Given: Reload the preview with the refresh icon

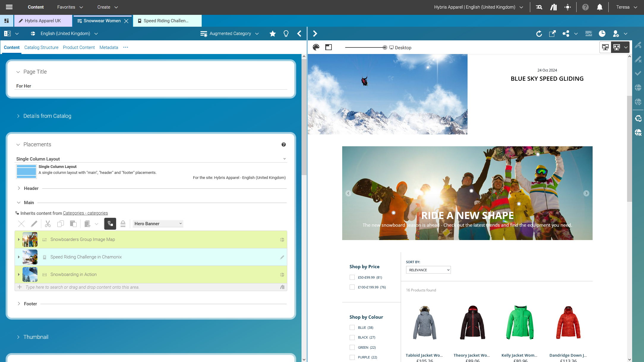Looking at the screenshot, I should (x=539, y=34).
